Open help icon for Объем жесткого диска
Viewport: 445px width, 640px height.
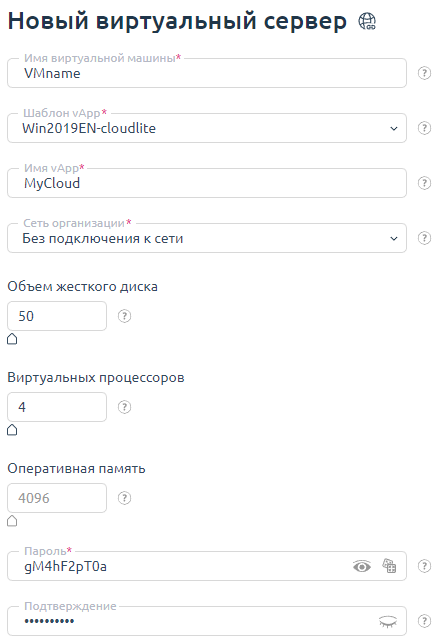pos(125,316)
